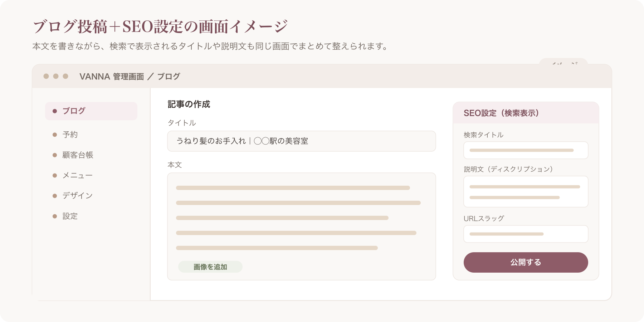644x322 pixels.
Task: Click the 本文 label above the body area
Action: click(x=175, y=165)
